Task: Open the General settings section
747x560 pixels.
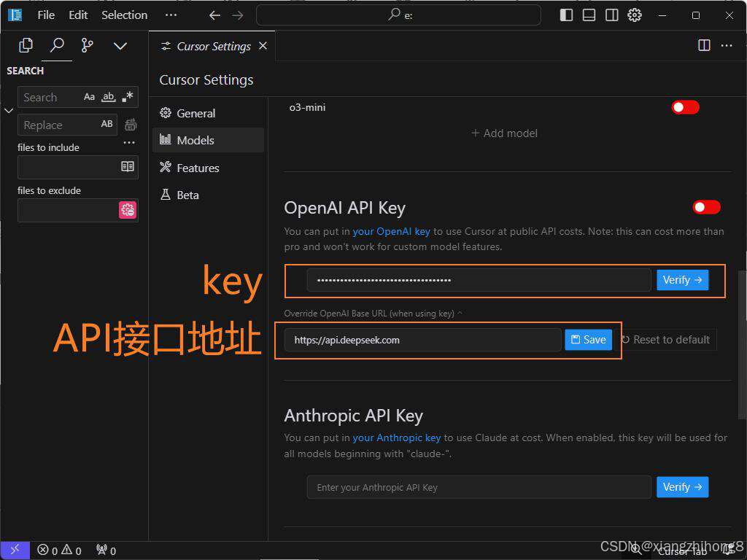Action: pyautogui.click(x=208, y=113)
